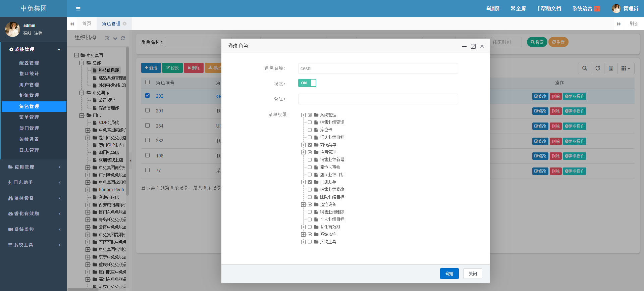Expand the 系统管理 permission tree node

click(x=303, y=115)
